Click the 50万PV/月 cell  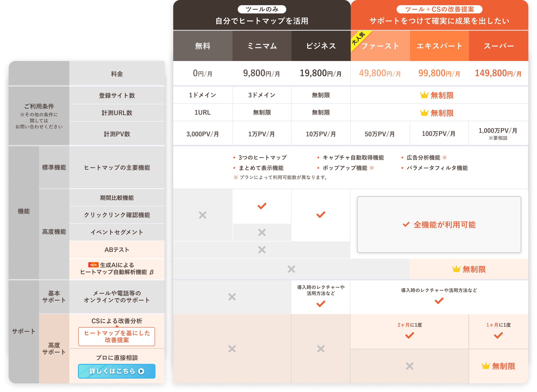coord(380,133)
